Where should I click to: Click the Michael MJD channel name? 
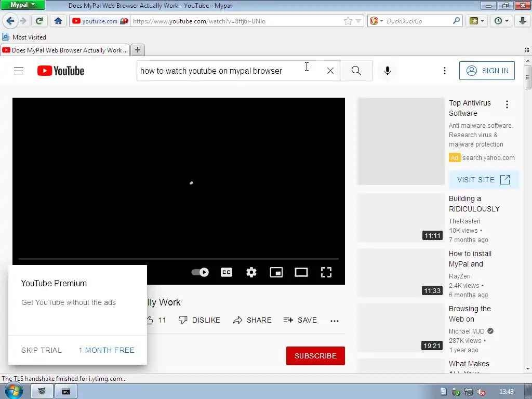coord(467,331)
